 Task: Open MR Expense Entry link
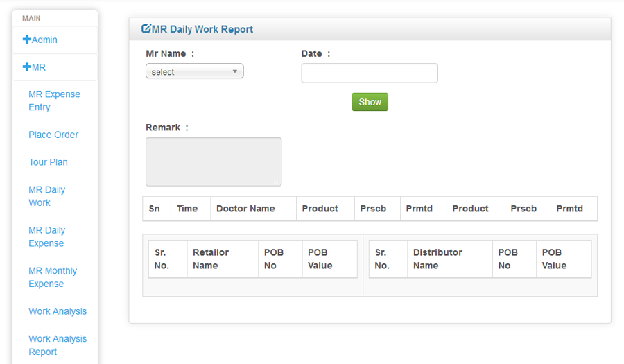click(x=54, y=101)
